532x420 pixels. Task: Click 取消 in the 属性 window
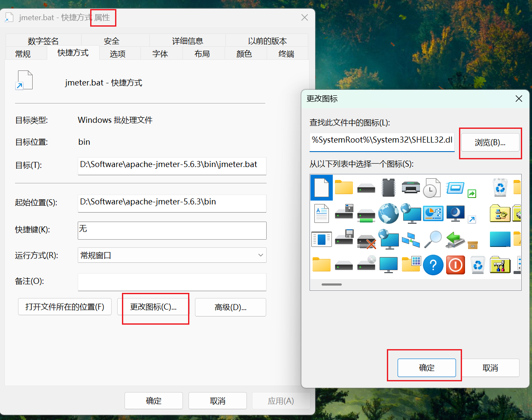(x=218, y=401)
